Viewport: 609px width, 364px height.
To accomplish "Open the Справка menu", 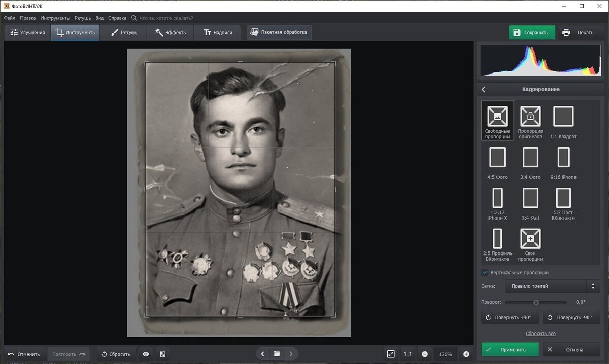I will (x=117, y=18).
